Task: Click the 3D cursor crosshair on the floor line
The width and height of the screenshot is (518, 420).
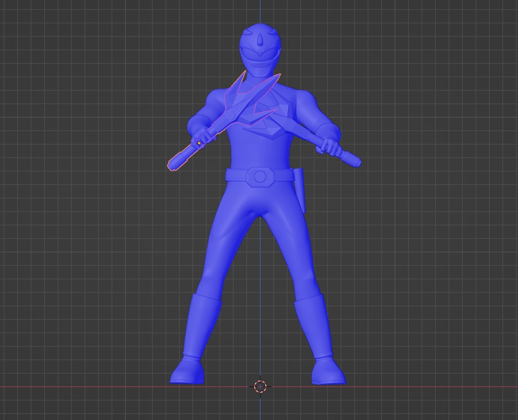Action: [260, 386]
